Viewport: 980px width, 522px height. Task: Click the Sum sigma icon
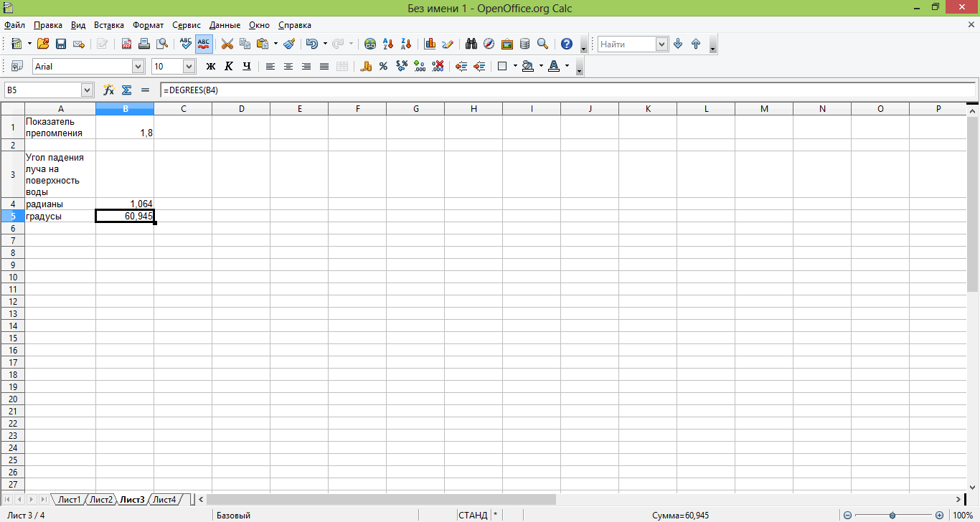click(127, 90)
